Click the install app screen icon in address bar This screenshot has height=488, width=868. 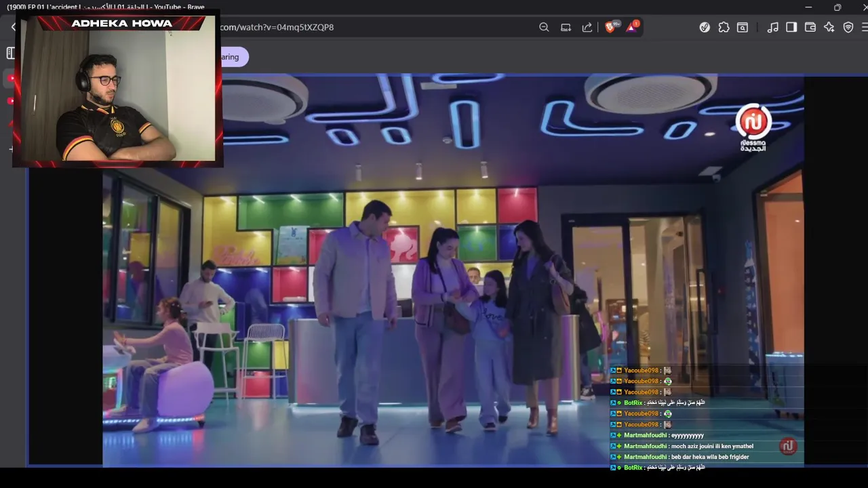click(x=566, y=27)
